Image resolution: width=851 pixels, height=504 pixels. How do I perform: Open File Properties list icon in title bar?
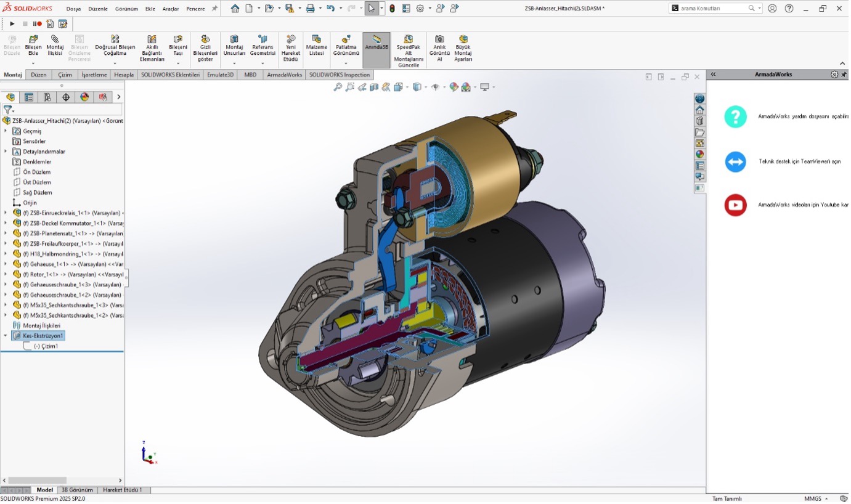coord(406,9)
